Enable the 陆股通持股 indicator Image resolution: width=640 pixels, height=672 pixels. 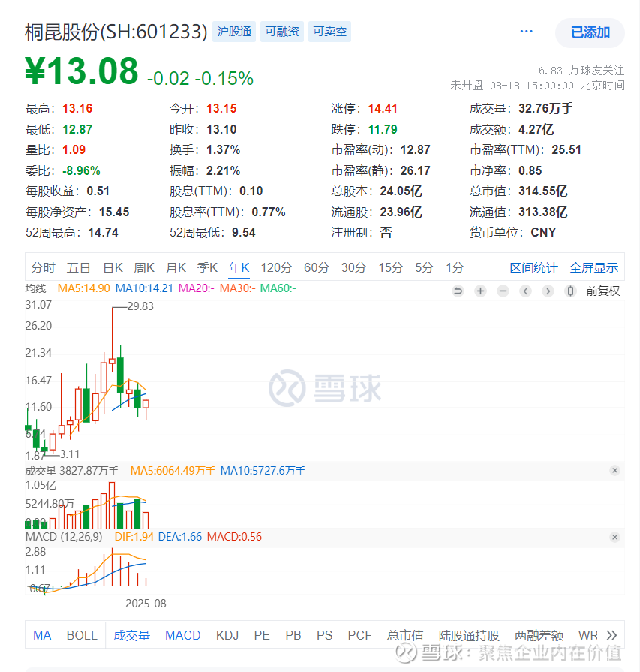click(469, 635)
